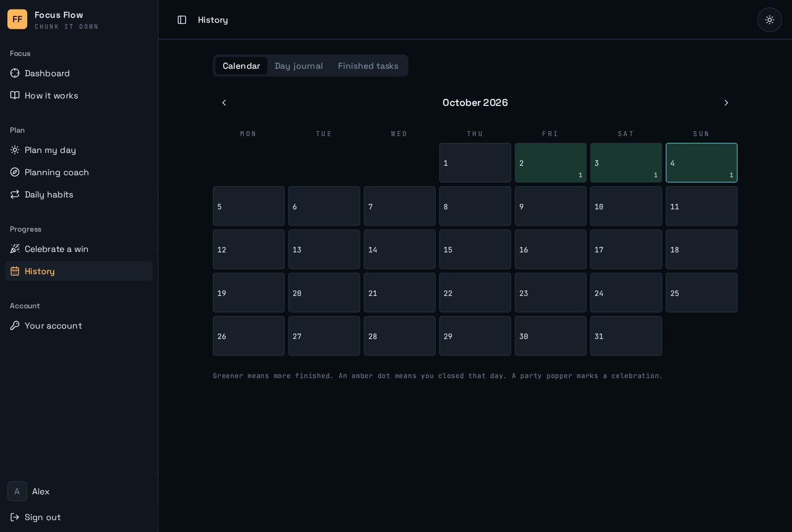Click day 7 in the calendar
This screenshot has height=532, width=792.
click(399, 206)
